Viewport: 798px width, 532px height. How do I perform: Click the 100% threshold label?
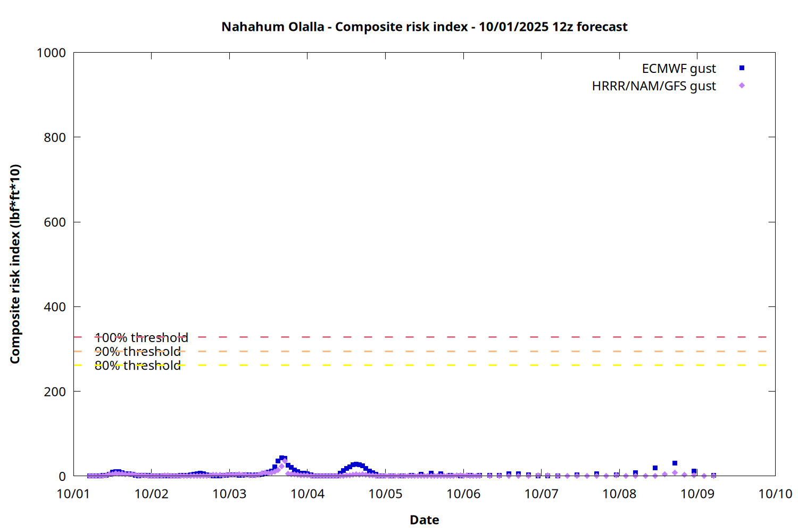click(x=141, y=338)
